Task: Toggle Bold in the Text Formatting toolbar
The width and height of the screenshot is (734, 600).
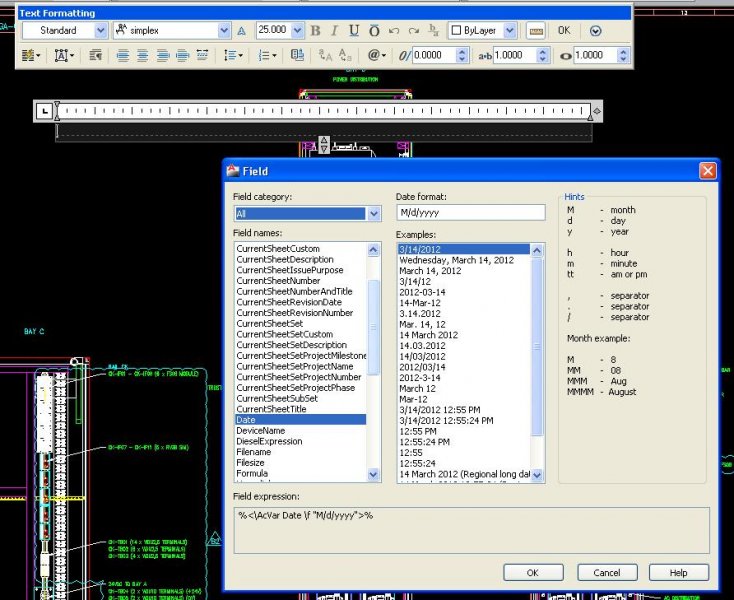Action: tap(314, 31)
